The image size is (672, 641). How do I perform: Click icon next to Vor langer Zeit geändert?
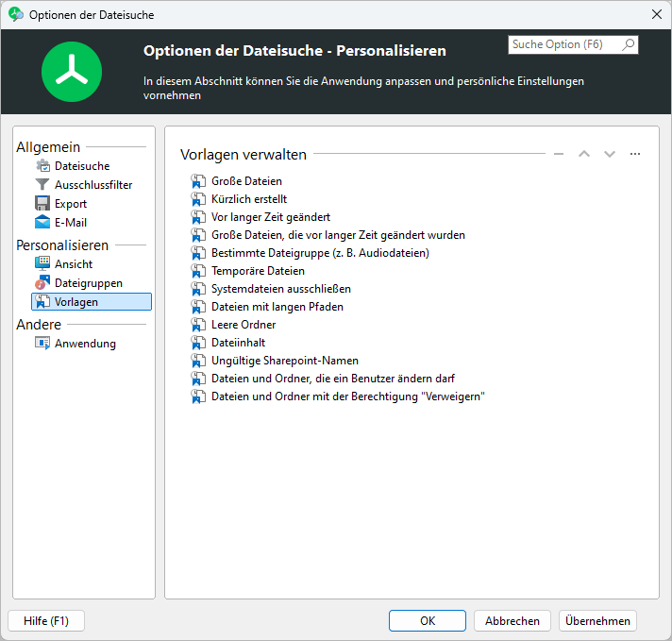(x=198, y=217)
